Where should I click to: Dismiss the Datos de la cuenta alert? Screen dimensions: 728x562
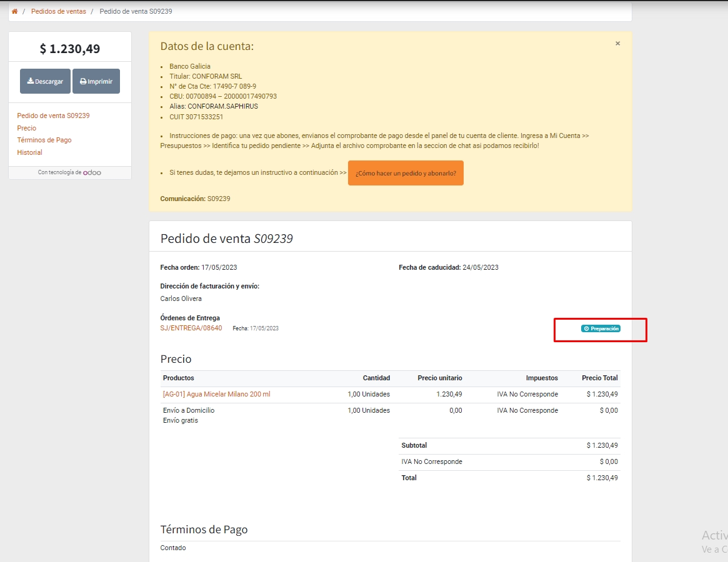point(617,44)
